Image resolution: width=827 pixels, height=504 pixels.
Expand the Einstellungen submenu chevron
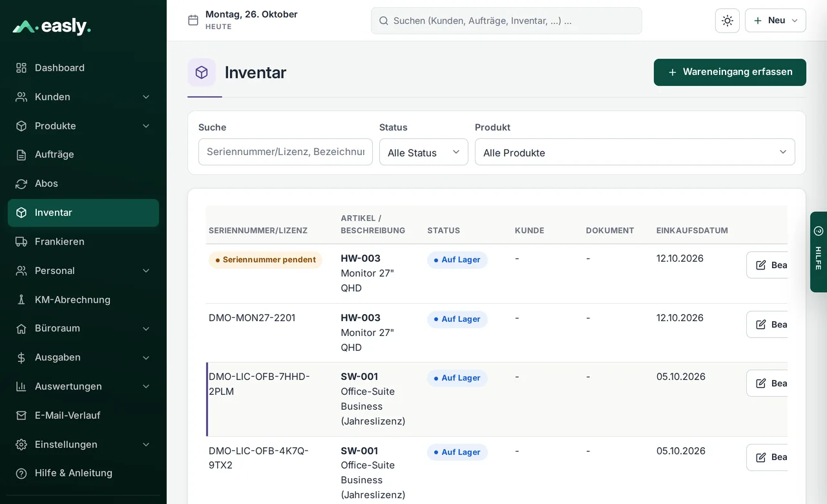point(146,445)
